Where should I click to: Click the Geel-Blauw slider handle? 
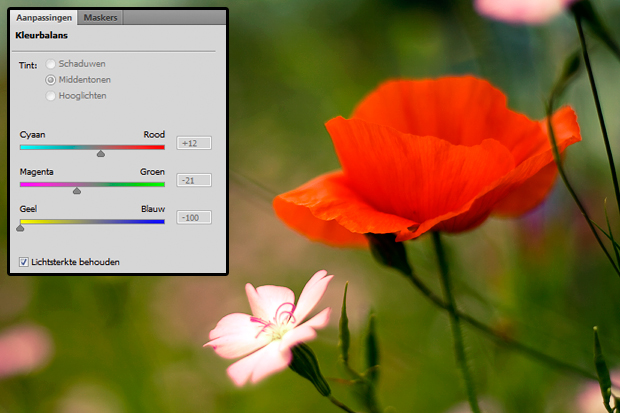pos(20,227)
